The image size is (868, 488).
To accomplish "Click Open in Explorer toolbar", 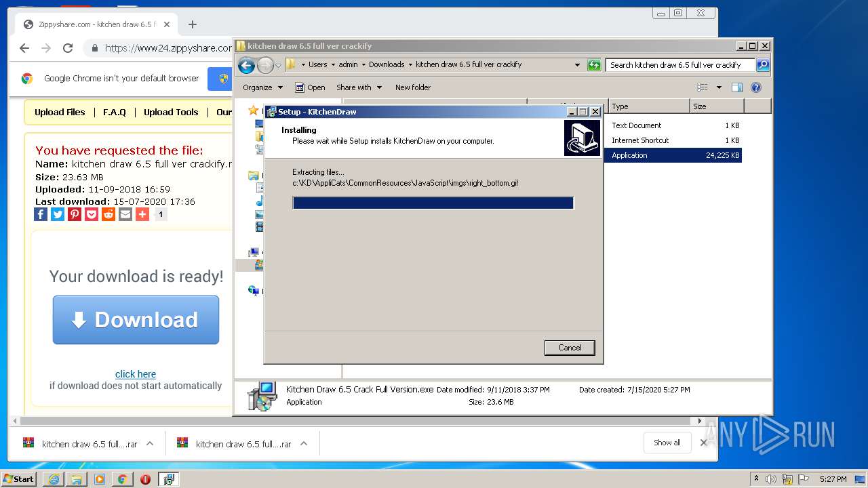I will 310,87.
